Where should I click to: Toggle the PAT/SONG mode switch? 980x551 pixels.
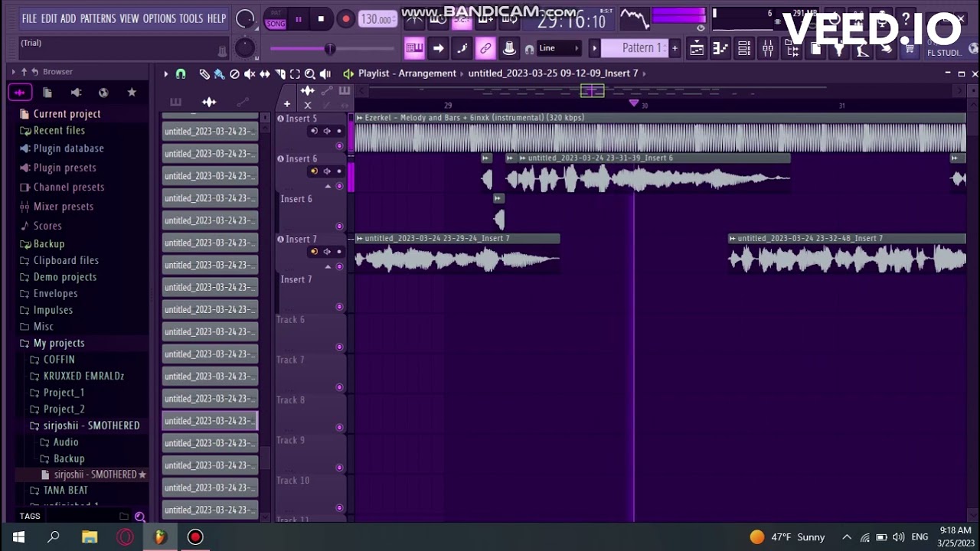(276, 19)
